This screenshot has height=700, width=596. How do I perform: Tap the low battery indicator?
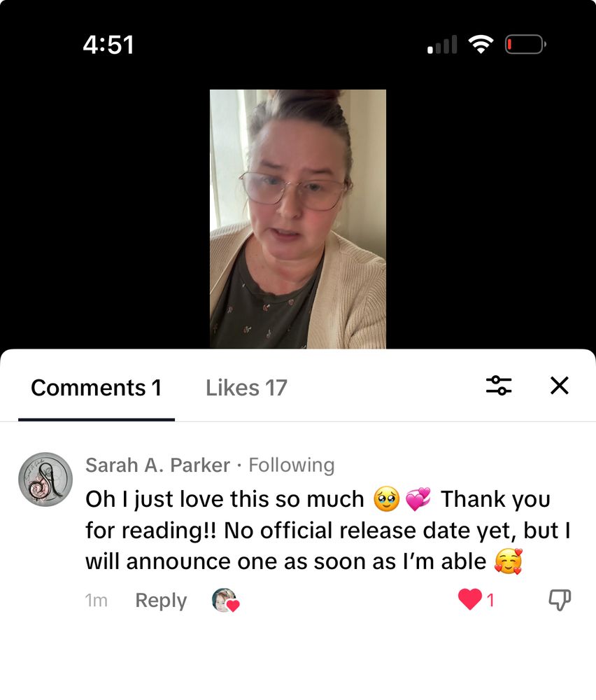[x=525, y=44]
